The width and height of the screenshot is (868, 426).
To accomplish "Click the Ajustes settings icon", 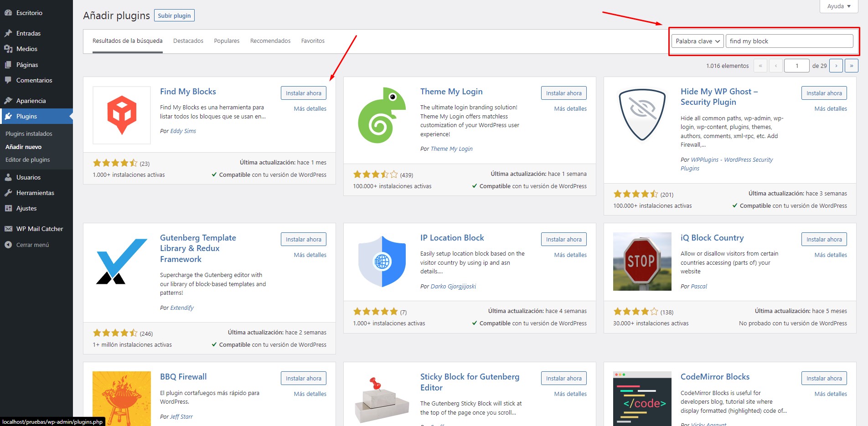I will [8, 208].
